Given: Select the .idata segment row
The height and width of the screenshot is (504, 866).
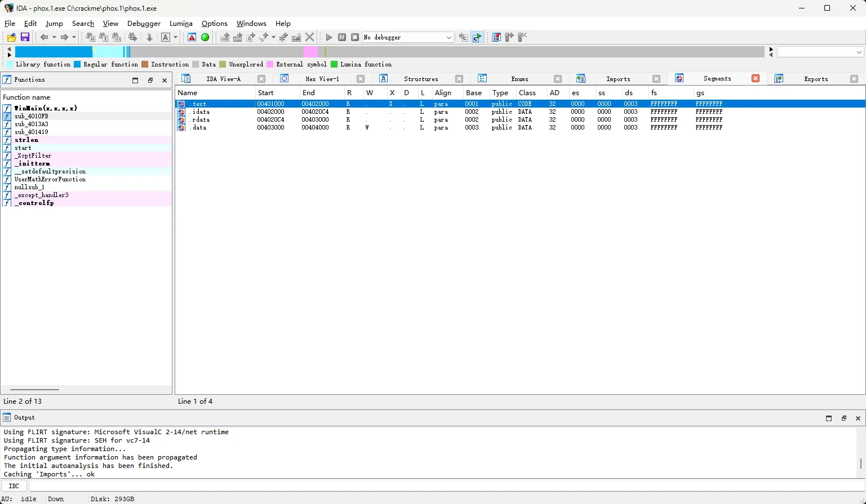Looking at the screenshot, I should click(x=520, y=111).
